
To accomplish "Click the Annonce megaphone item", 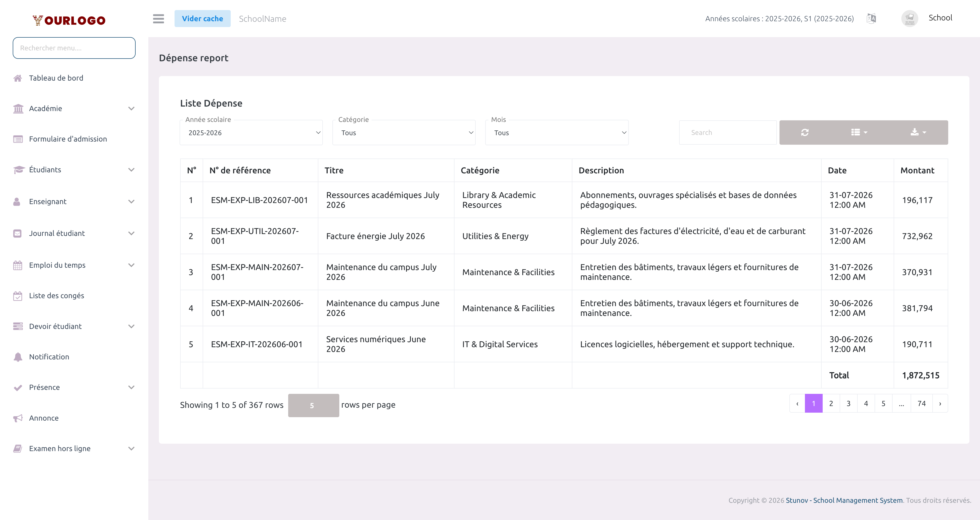I will [44, 418].
